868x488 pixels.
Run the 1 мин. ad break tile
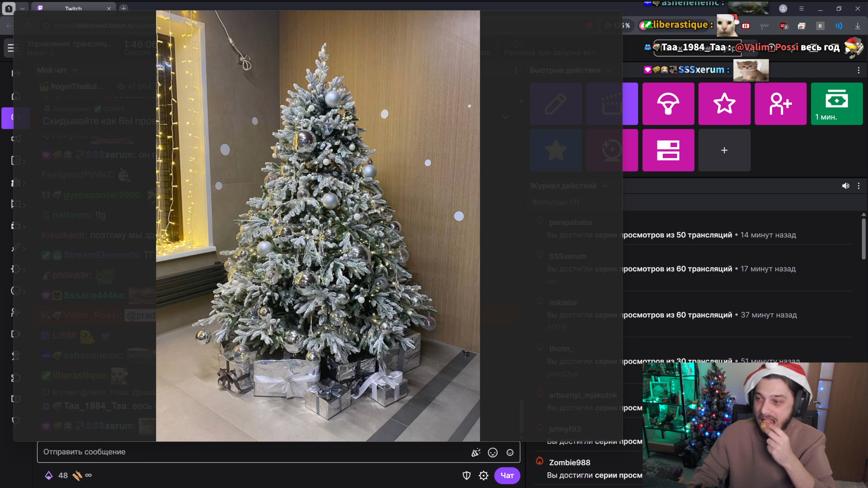(x=836, y=103)
